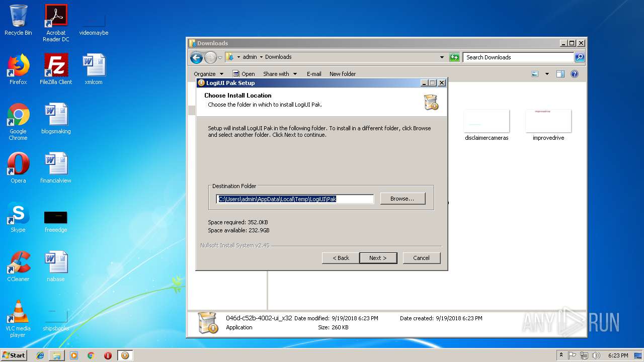
Task: Change view icon in Explorer toolbar
Action: point(535,74)
